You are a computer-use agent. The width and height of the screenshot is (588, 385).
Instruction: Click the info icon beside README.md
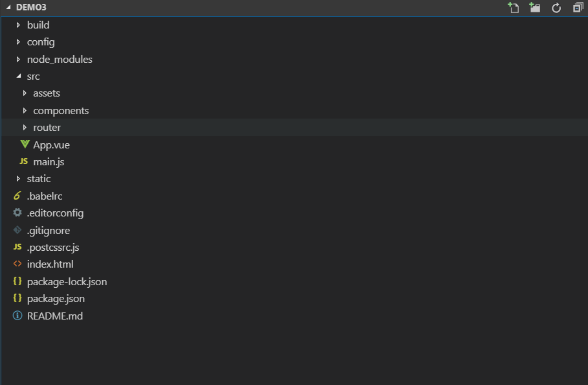point(16,316)
